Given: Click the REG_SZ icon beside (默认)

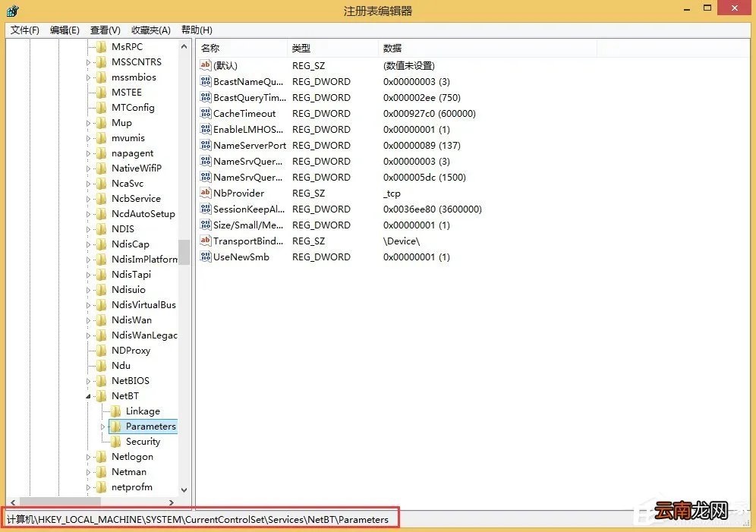Looking at the screenshot, I should [205, 65].
